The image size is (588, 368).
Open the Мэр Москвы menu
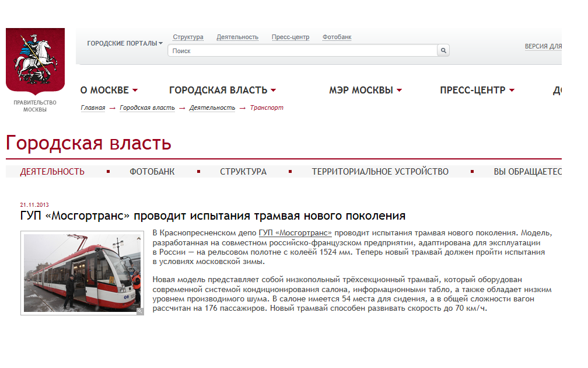pos(366,90)
